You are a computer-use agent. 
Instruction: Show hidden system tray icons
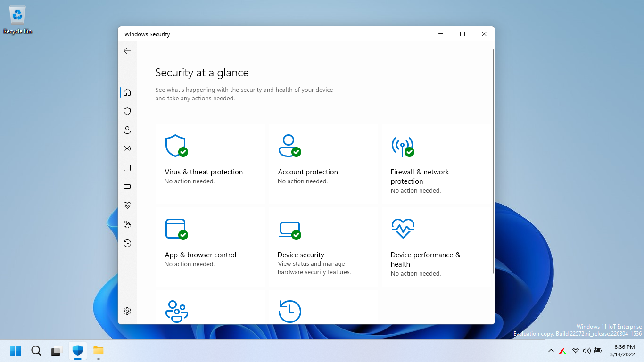pos(551,351)
